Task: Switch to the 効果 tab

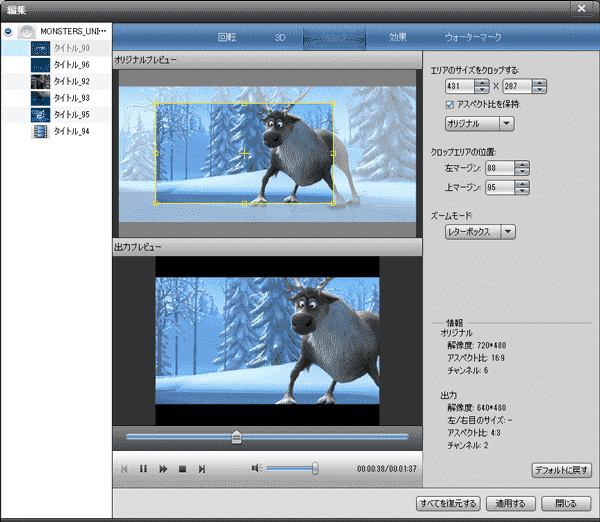Action: click(x=398, y=37)
